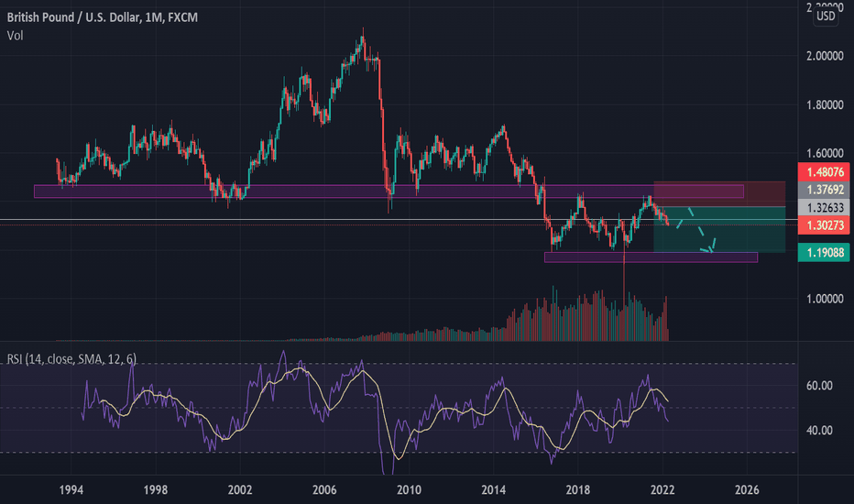Image resolution: width=854 pixels, height=504 pixels.
Task: Click the 1998 time axis label
Action: tap(155, 490)
